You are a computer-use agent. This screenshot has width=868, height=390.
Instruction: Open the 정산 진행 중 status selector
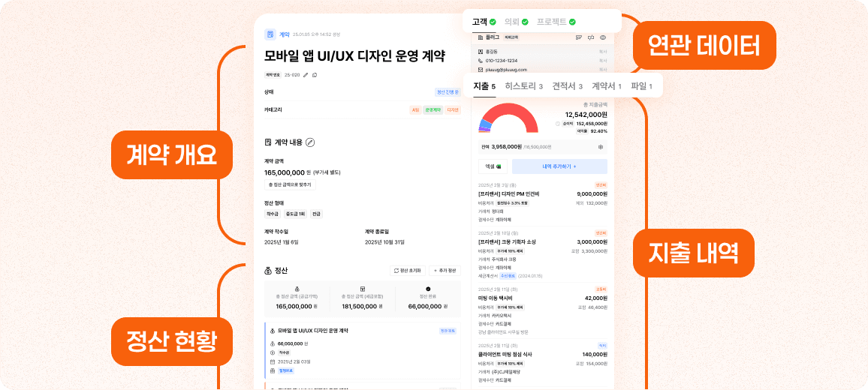pos(448,92)
